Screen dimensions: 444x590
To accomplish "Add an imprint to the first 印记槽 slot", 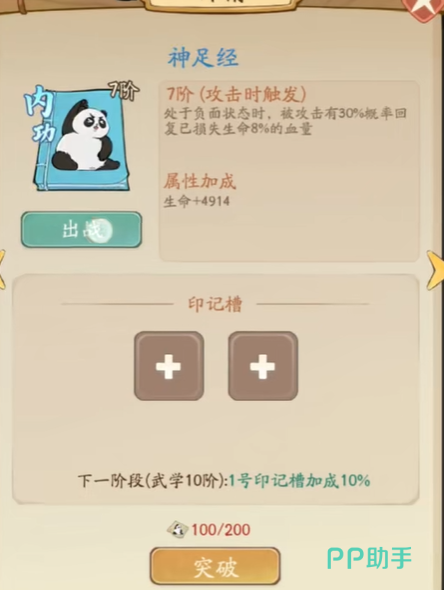I will tap(169, 366).
